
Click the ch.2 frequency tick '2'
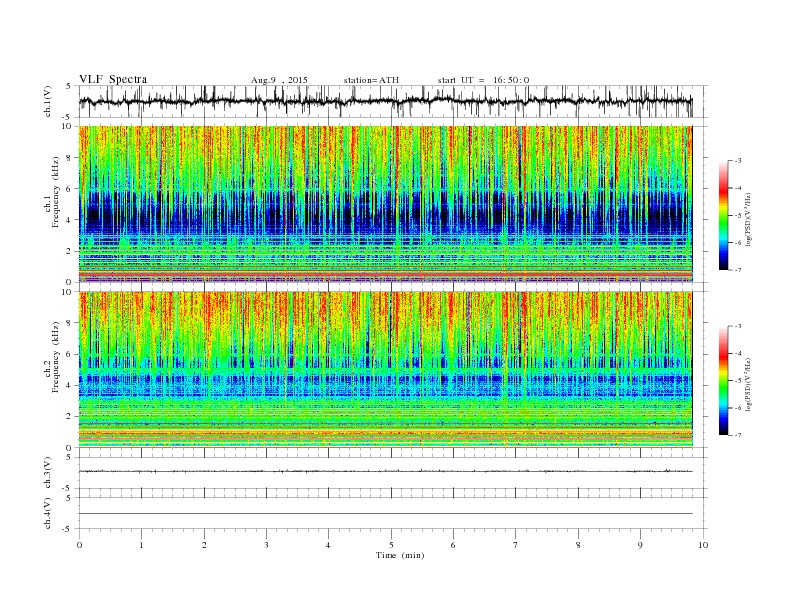coord(69,417)
